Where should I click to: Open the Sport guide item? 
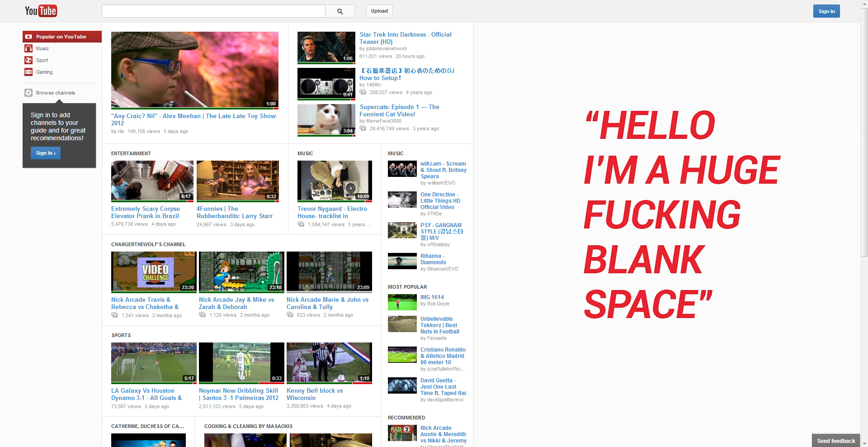coord(42,60)
